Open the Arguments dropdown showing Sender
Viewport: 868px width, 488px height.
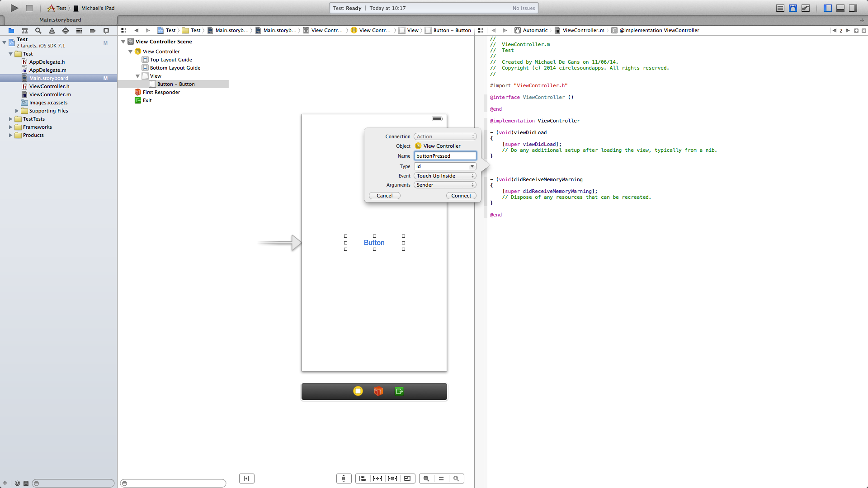pyautogui.click(x=445, y=185)
